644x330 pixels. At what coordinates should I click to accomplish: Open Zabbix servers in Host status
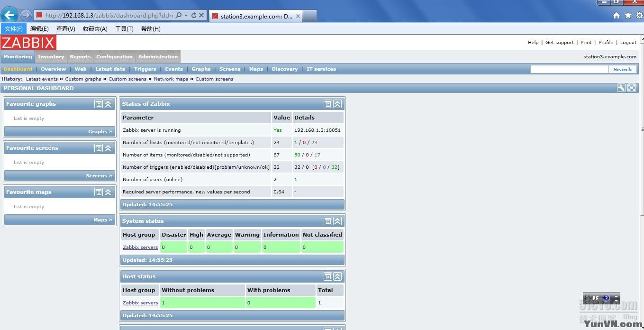[140, 302]
